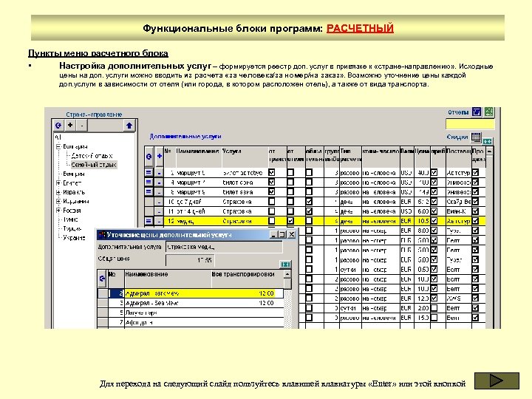Select the 'Афродита' row in dialog

[x=191, y=322]
